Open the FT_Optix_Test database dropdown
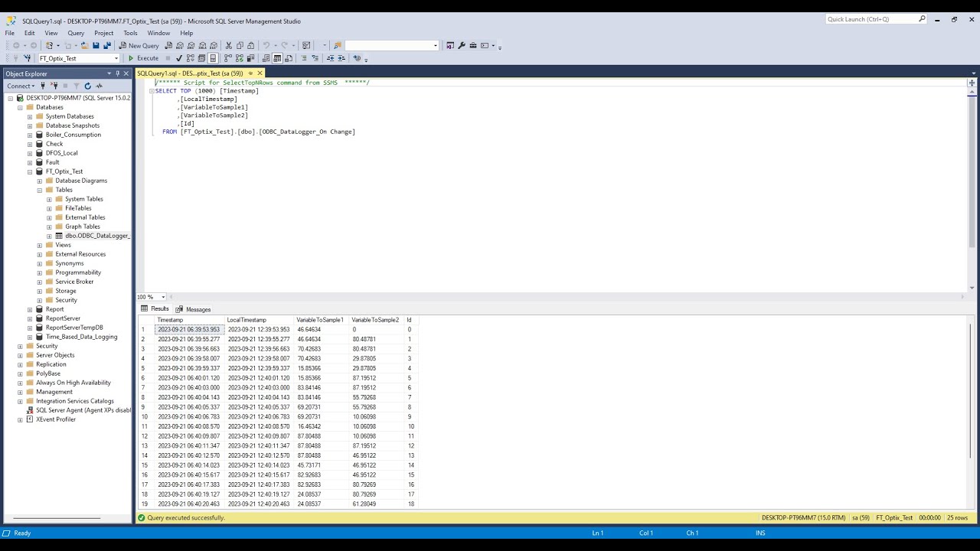Screen dimensions: 980x551 (117, 58)
